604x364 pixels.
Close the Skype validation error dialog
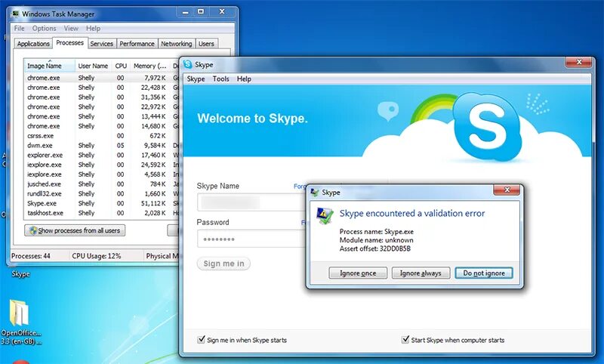click(507, 190)
